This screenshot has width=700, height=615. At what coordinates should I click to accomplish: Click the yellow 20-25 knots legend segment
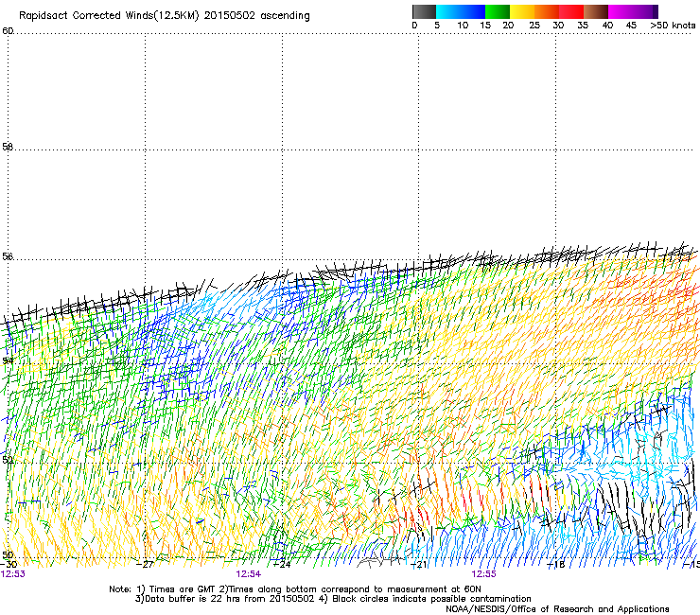pos(522,11)
